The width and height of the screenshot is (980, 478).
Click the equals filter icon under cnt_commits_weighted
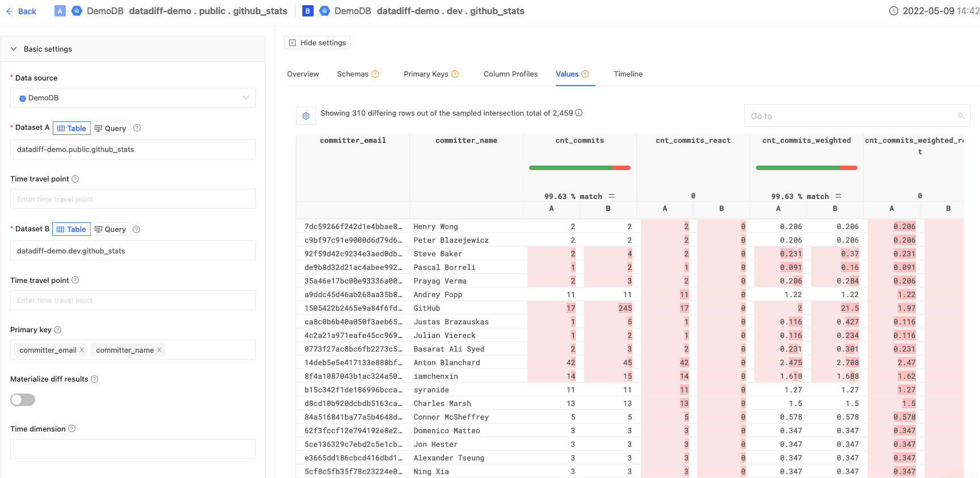tap(838, 196)
